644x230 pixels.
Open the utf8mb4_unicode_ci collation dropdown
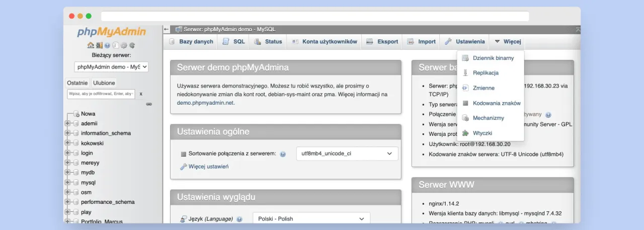347,154
